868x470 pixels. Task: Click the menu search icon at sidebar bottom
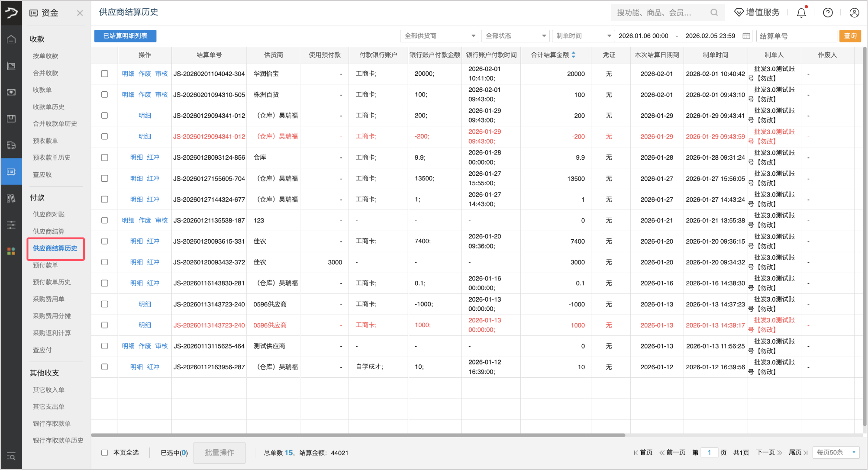(11, 456)
